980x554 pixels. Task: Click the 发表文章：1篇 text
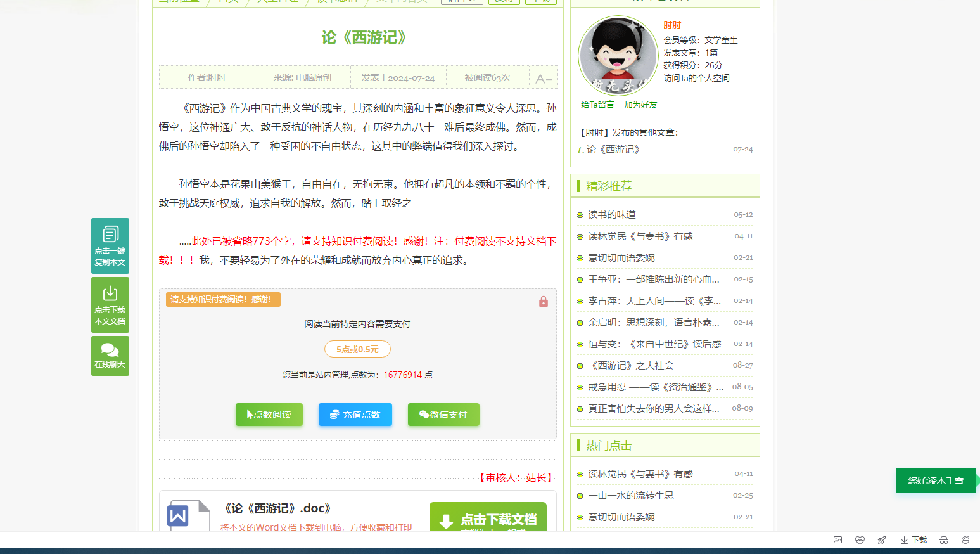tap(690, 53)
